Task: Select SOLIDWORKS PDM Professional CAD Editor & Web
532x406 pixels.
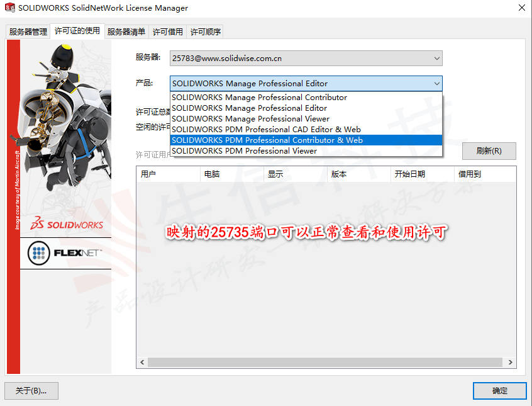Action: (306, 130)
